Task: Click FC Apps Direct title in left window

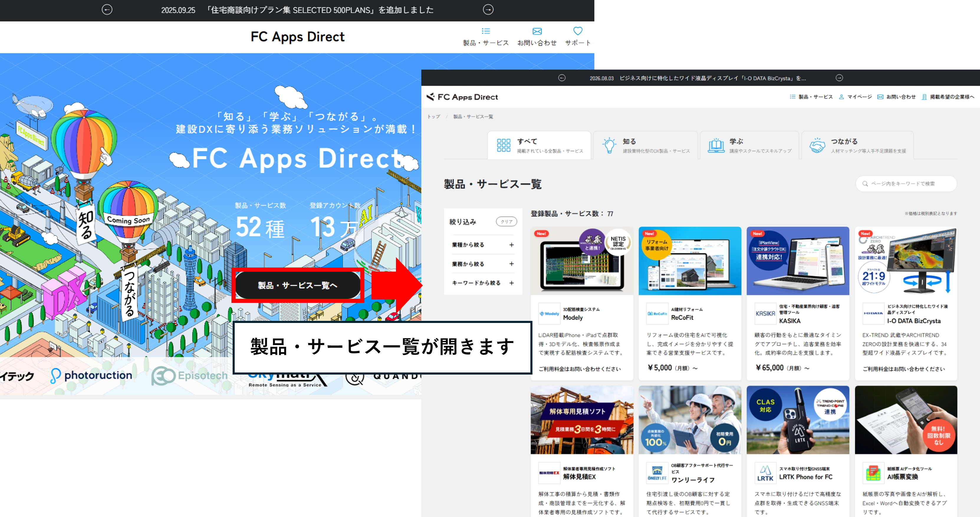Action: (x=297, y=37)
